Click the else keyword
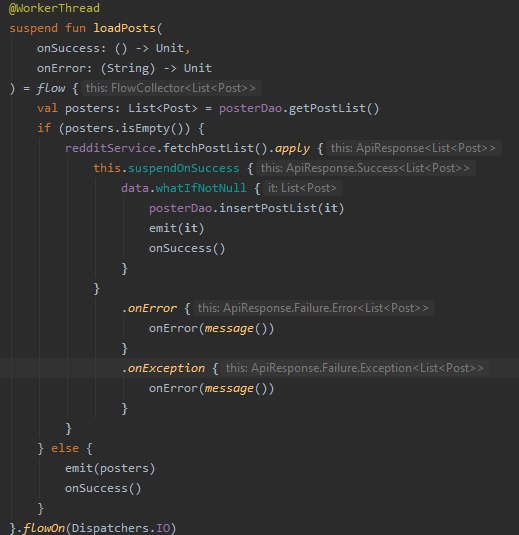This screenshot has height=535, width=519. [x=65, y=448]
